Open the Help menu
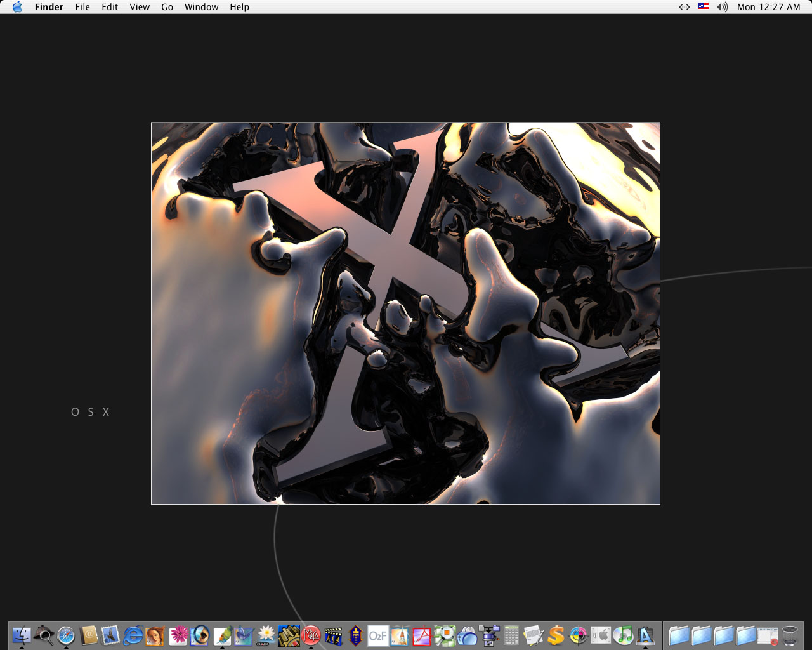 click(239, 7)
